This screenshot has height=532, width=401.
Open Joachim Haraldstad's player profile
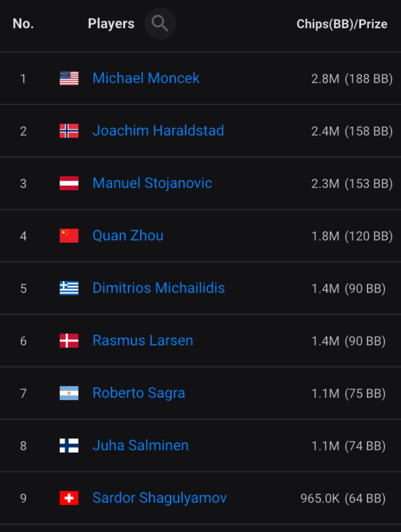[158, 131]
